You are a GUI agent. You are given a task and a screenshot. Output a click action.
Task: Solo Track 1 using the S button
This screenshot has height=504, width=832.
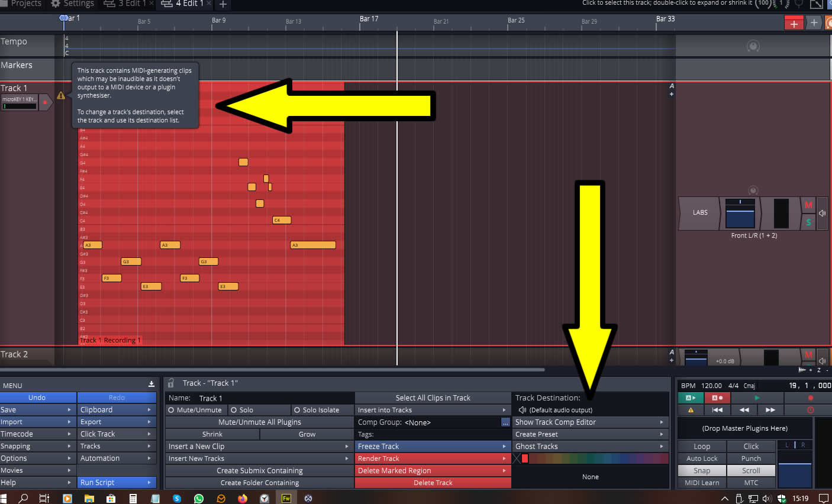(x=808, y=222)
